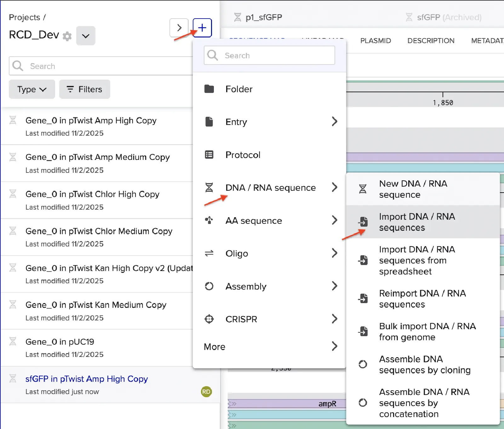This screenshot has height=429, width=504.
Task: Click the AA sequence icon
Action: pos(209,220)
